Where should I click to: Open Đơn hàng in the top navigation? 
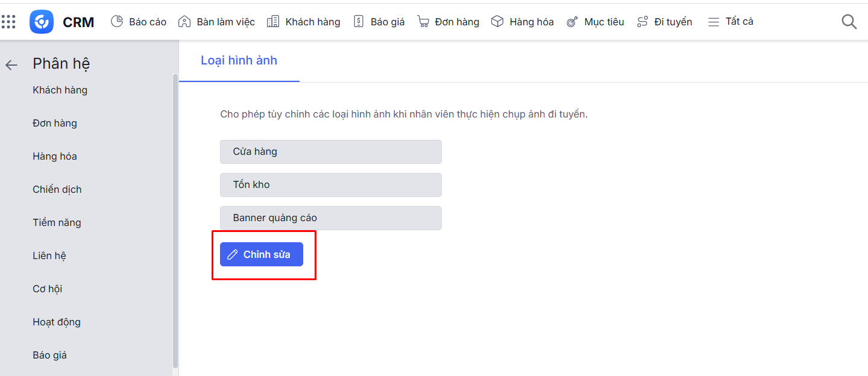(x=448, y=22)
